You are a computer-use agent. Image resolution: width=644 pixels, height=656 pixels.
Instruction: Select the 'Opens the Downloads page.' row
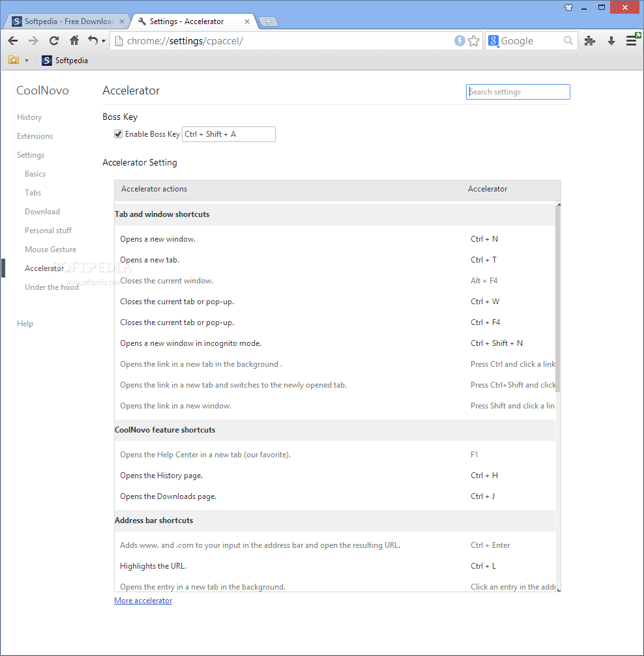(x=335, y=496)
